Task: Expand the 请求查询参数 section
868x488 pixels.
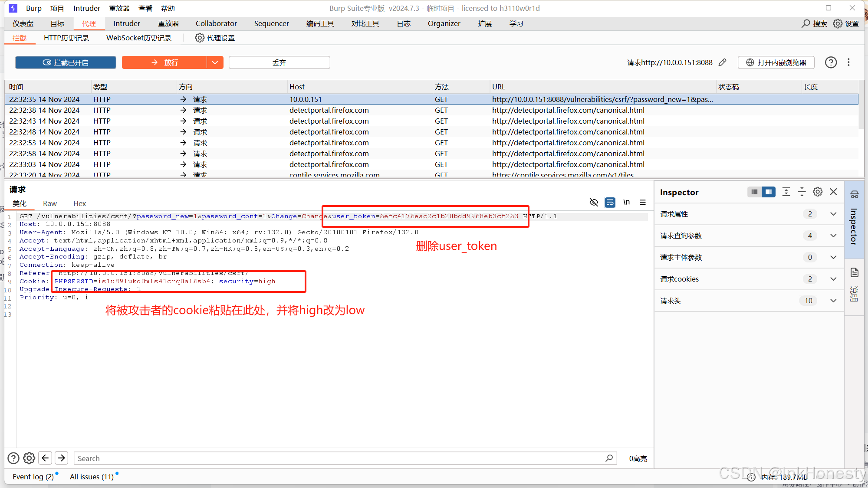Action: (x=833, y=236)
